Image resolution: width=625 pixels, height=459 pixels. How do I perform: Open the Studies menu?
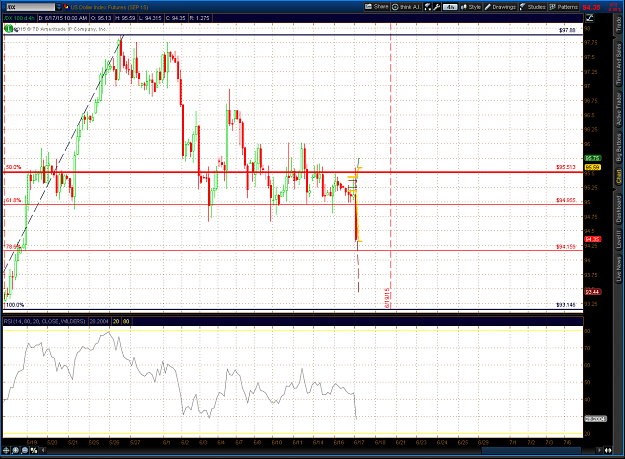[533, 7]
